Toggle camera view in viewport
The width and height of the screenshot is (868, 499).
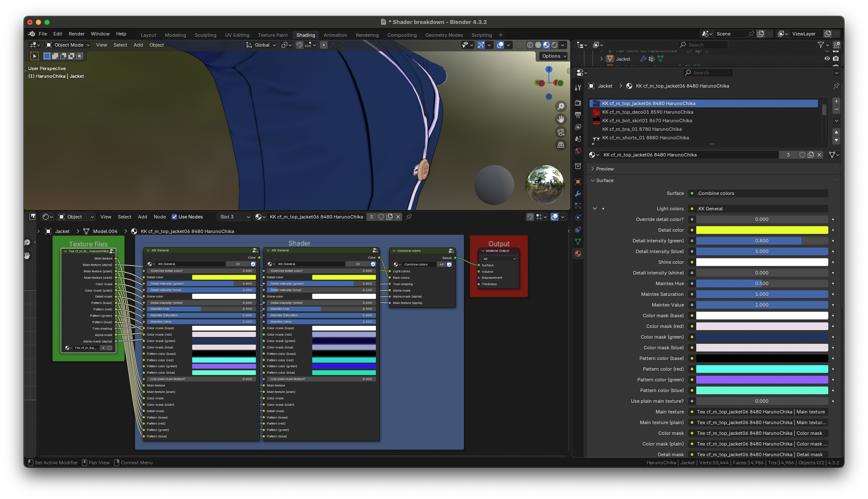coord(561,132)
